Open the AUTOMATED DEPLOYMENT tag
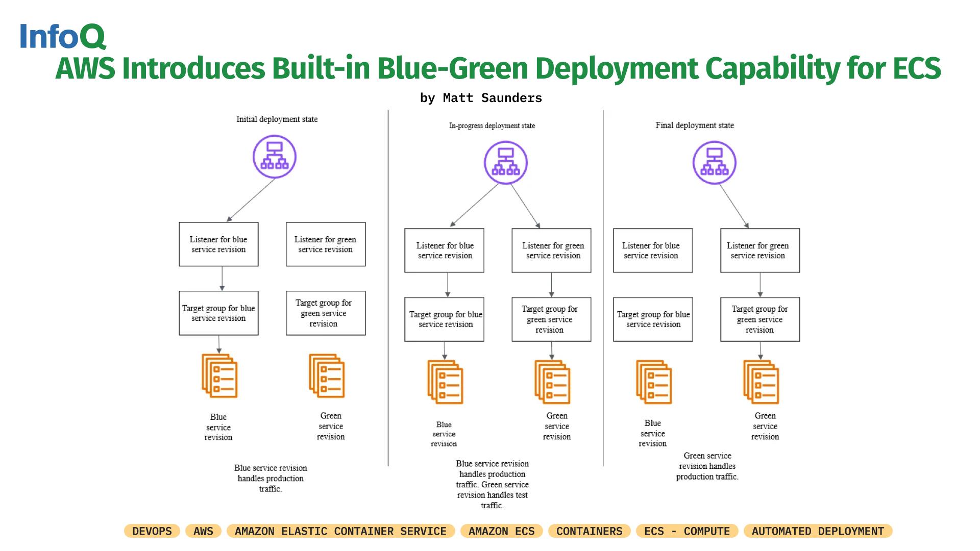 [x=818, y=531]
